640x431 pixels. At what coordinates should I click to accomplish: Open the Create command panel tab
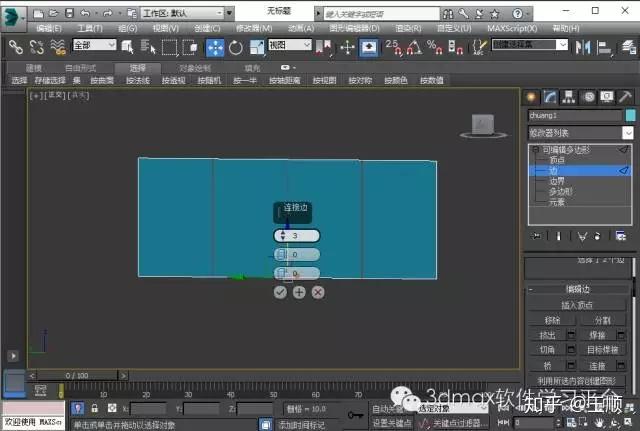click(x=531, y=97)
